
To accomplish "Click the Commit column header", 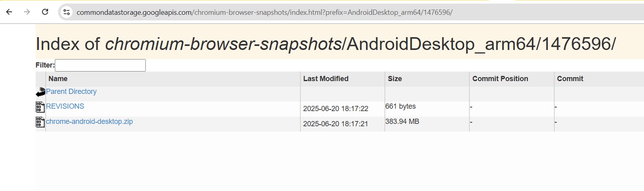I will pos(570,79).
